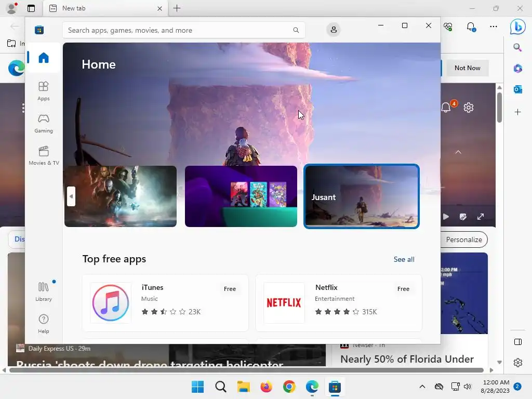532x399 pixels.
Task: Open the purple game collection carousel card
Action: pos(241,196)
